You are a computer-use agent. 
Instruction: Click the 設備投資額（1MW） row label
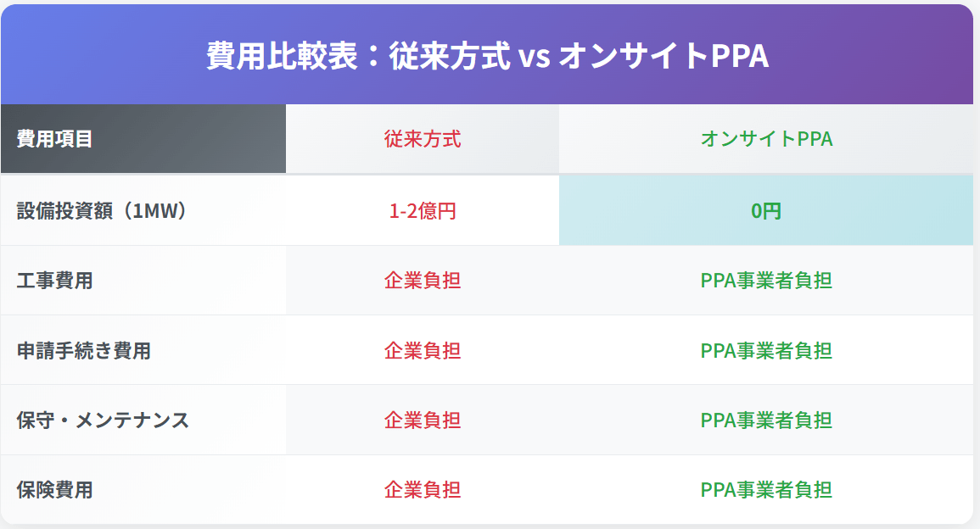(x=102, y=210)
